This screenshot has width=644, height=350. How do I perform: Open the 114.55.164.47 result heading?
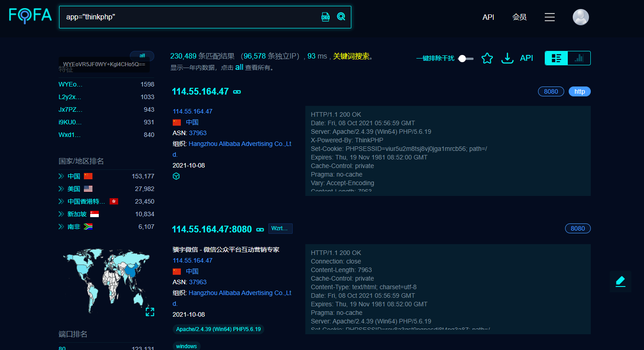click(200, 91)
